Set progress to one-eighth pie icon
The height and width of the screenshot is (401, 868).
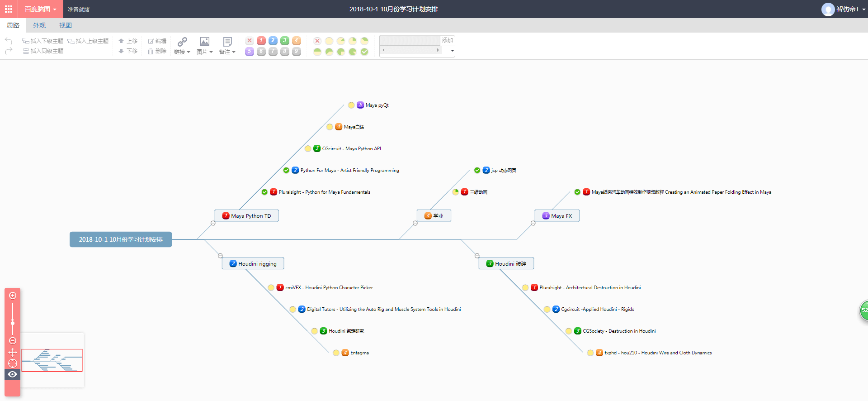pos(341,41)
